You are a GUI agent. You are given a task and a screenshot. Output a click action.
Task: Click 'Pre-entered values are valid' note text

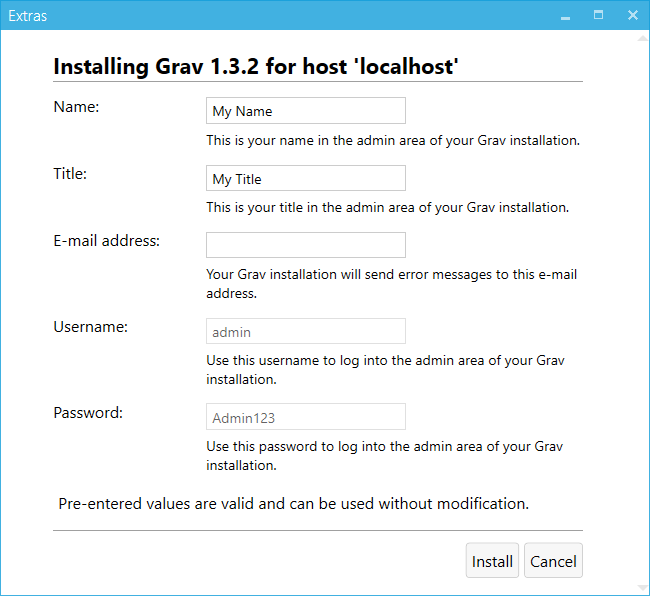tap(294, 505)
